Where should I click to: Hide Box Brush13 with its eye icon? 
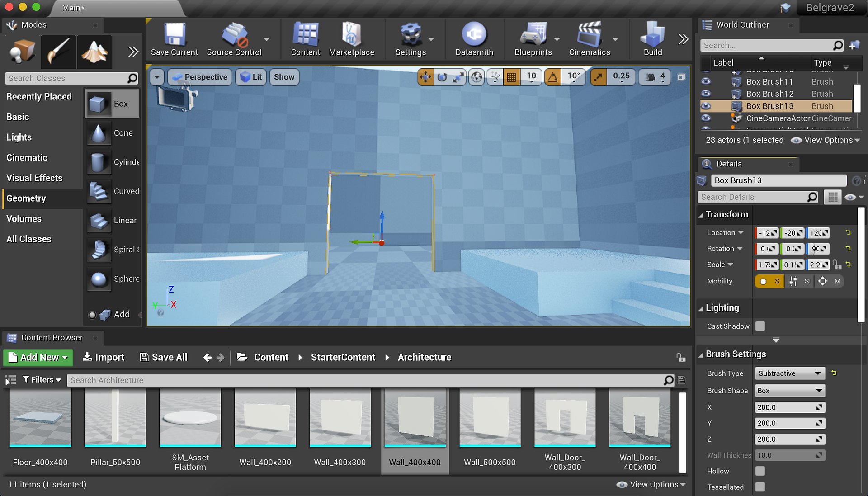click(706, 106)
